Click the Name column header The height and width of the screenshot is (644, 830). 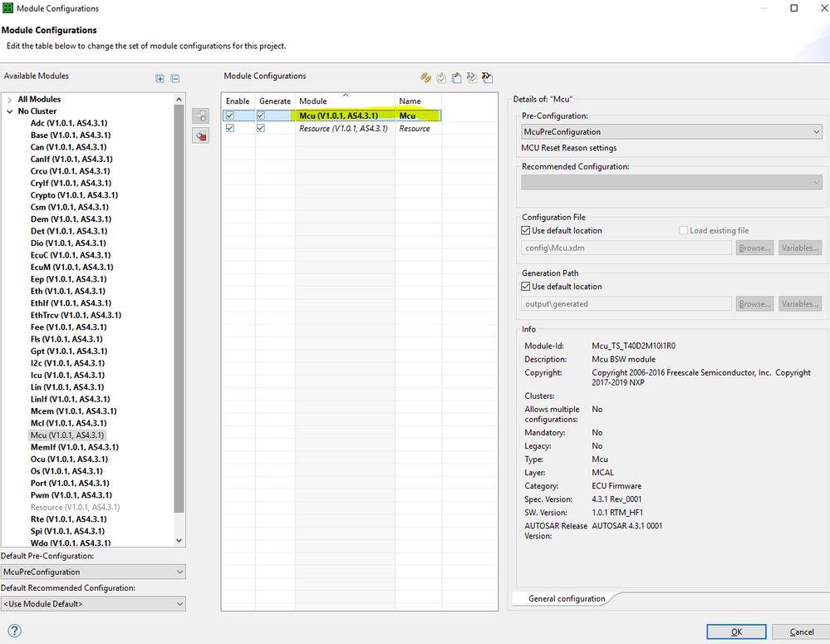pyautogui.click(x=418, y=101)
